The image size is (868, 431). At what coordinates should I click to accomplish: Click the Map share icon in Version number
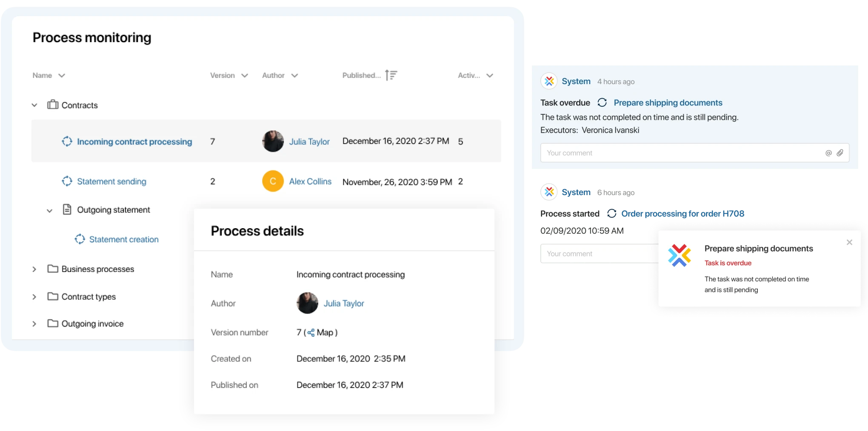[x=311, y=332]
